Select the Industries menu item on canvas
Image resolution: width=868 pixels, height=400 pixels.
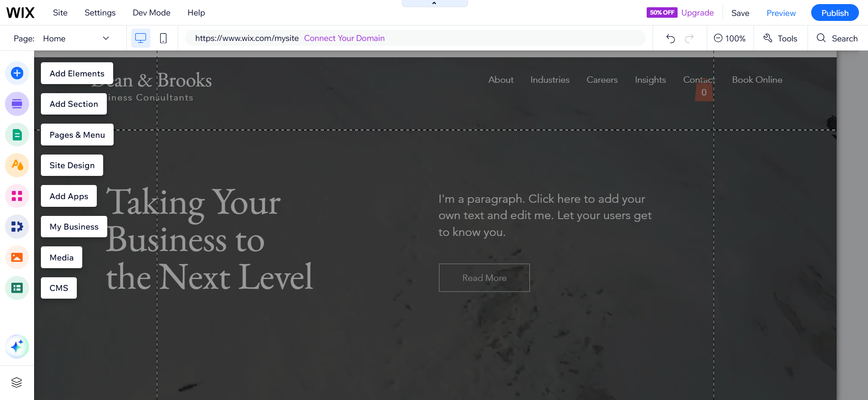[x=550, y=80]
